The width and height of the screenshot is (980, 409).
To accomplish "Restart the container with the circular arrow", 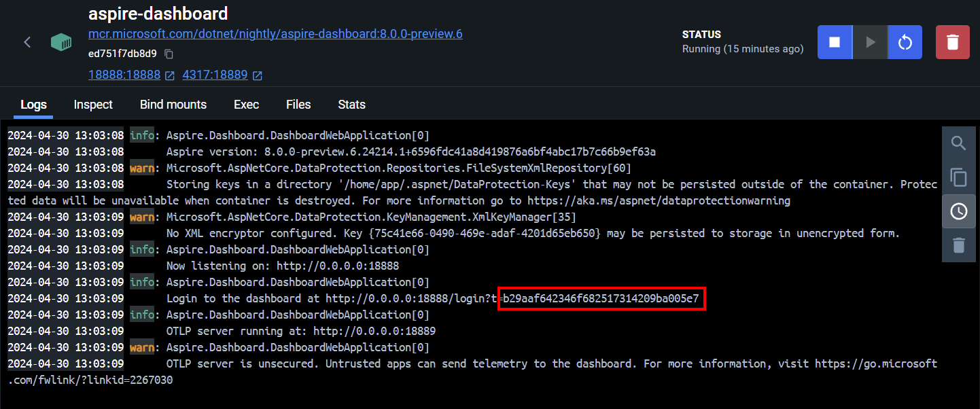I will (x=905, y=41).
